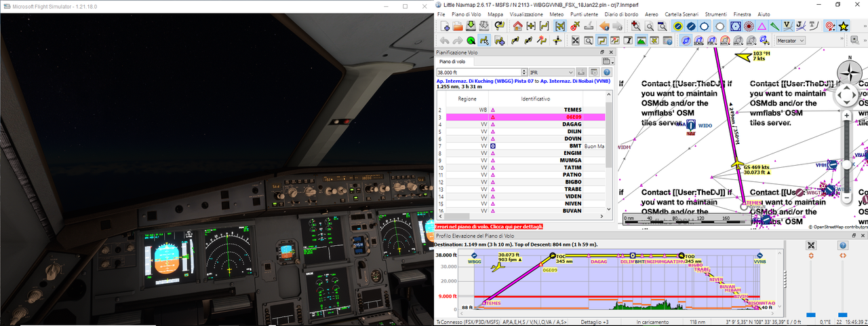
Task: Expand hidden items chevron on second toolbar
Action: click(842, 38)
